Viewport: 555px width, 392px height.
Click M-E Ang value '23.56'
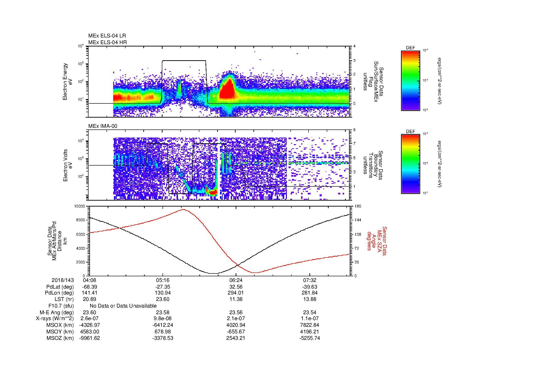tap(236, 312)
